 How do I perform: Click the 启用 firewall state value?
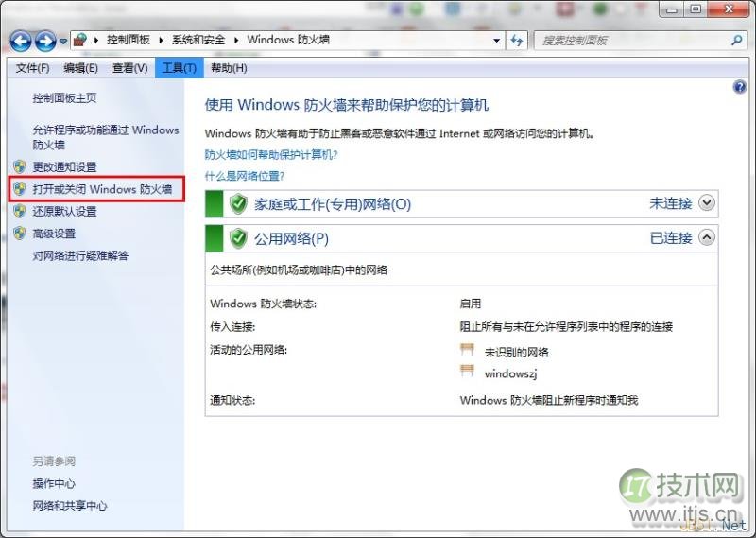(x=471, y=304)
